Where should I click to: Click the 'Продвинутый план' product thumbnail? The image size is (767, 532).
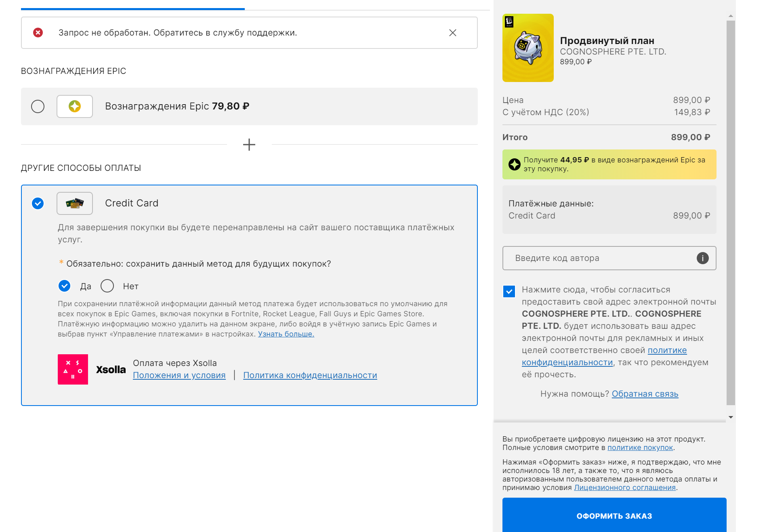tap(528, 48)
